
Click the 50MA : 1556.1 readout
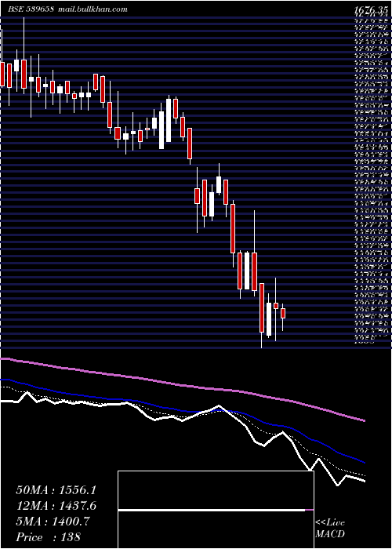tap(56, 490)
